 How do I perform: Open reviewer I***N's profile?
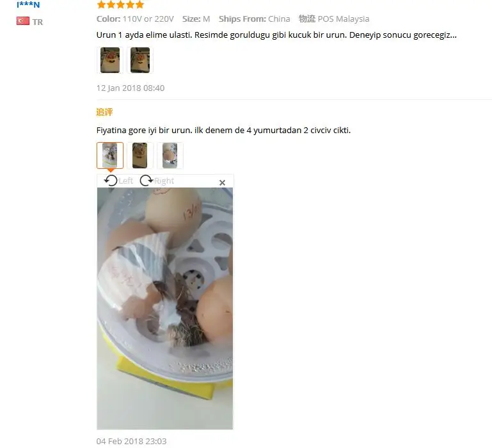[x=28, y=4]
